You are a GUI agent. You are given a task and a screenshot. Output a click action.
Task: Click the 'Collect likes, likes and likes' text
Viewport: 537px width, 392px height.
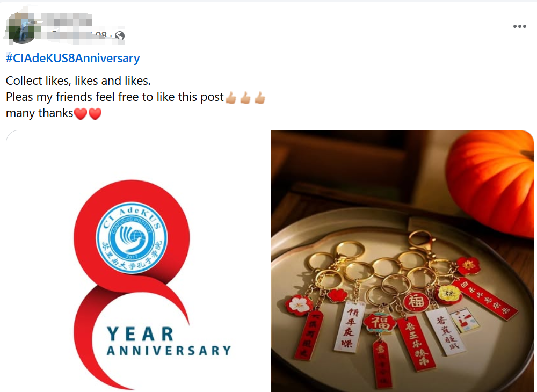pyautogui.click(x=78, y=81)
